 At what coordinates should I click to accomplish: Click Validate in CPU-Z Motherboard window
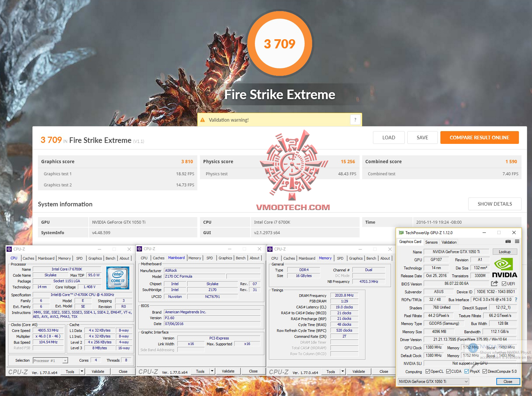coord(228,371)
